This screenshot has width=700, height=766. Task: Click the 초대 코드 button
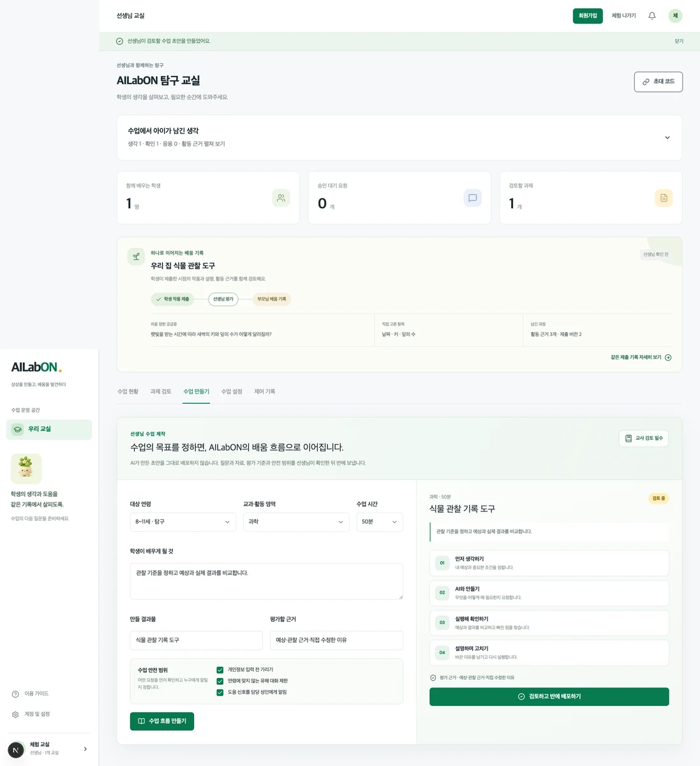(659, 82)
